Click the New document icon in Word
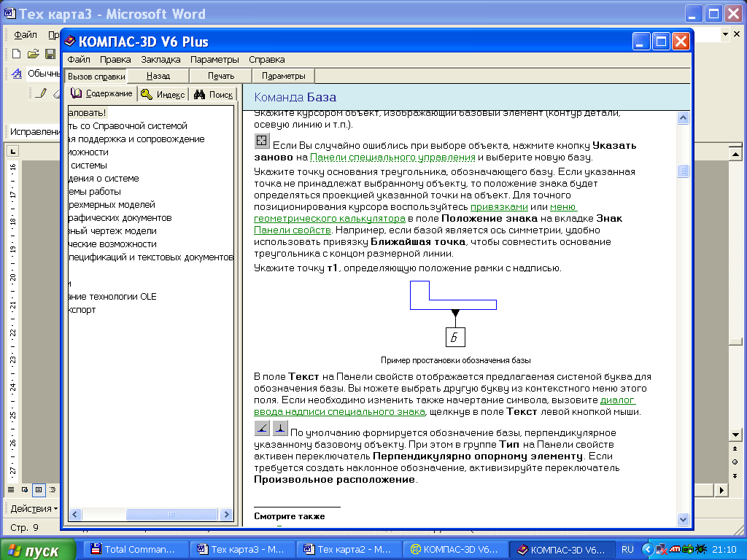This screenshot has height=560, width=747. 16,54
